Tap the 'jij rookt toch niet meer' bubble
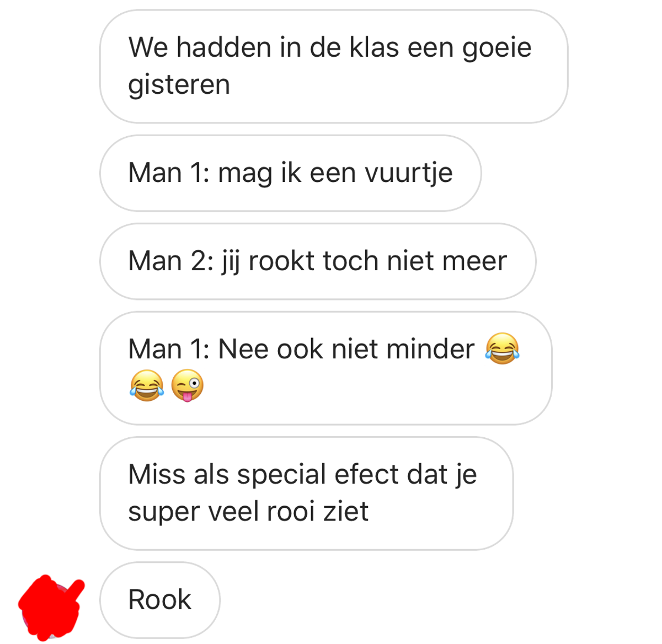 coord(318,261)
